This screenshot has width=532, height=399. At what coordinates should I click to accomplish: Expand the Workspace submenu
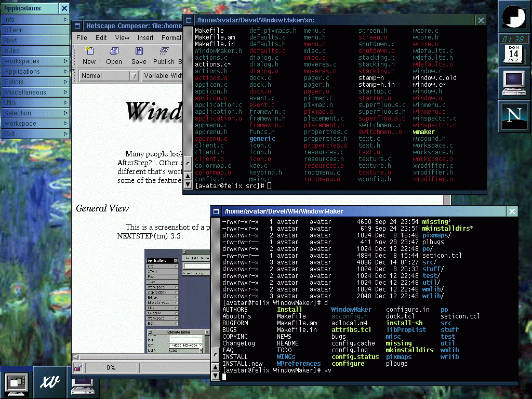(x=36, y=124)
